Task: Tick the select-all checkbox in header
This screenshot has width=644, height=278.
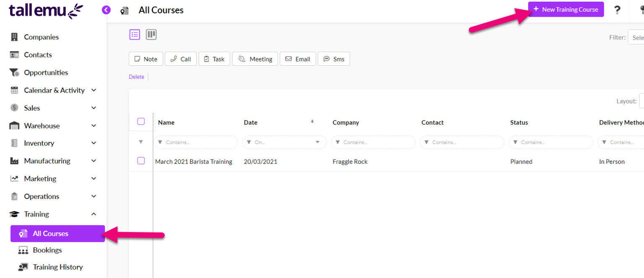Action: click(141, 121)
